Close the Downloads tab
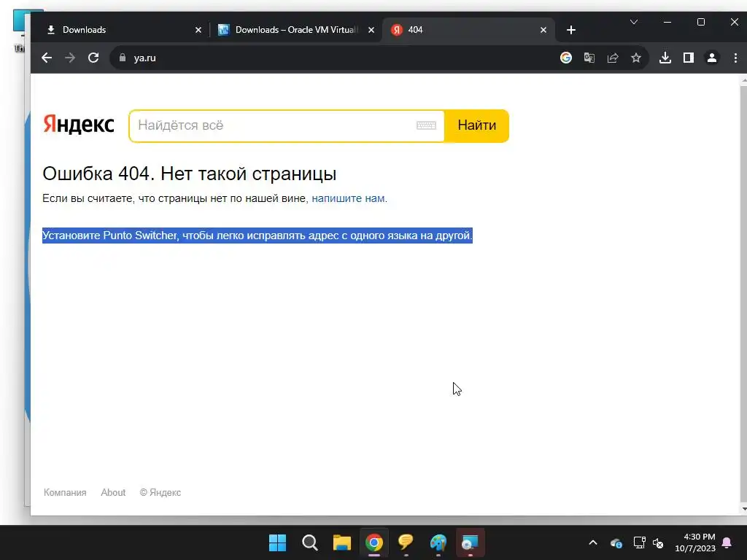The image size is (747, 560). coord(198,30)
